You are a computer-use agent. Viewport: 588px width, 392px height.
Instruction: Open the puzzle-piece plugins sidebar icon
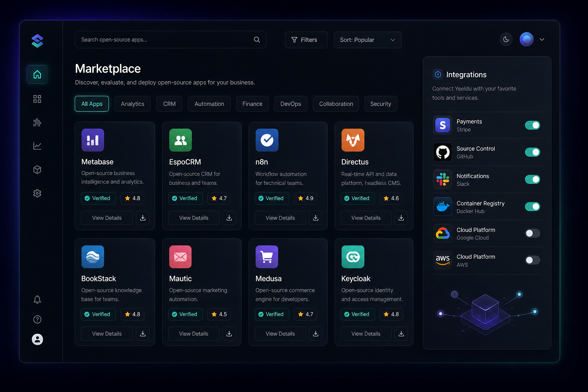coord(37,122)
